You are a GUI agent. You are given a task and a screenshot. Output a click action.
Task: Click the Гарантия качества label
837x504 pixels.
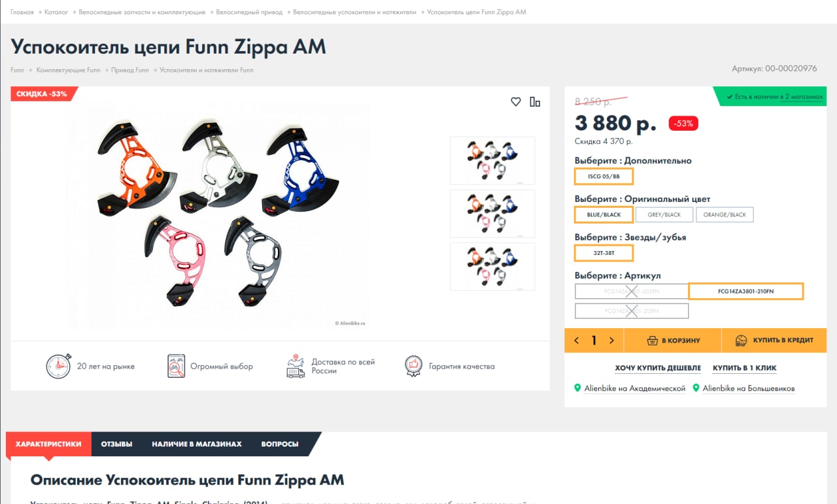coord(462,366)
